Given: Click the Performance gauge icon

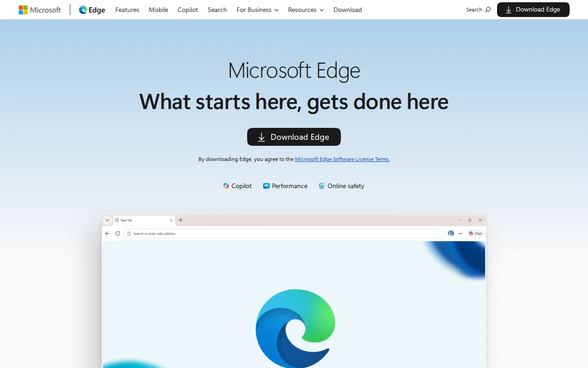Looking at the screenshot, I should pos(266,186).
